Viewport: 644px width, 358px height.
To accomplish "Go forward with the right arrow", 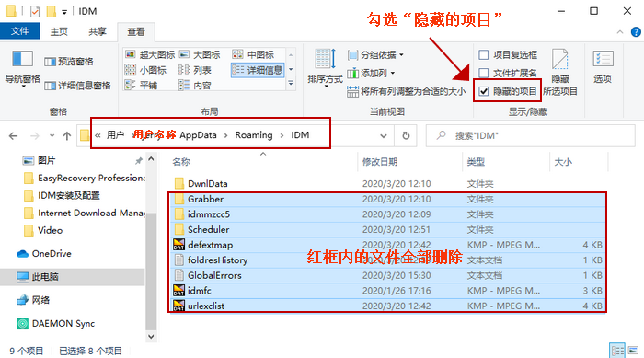I will [35, 135].
